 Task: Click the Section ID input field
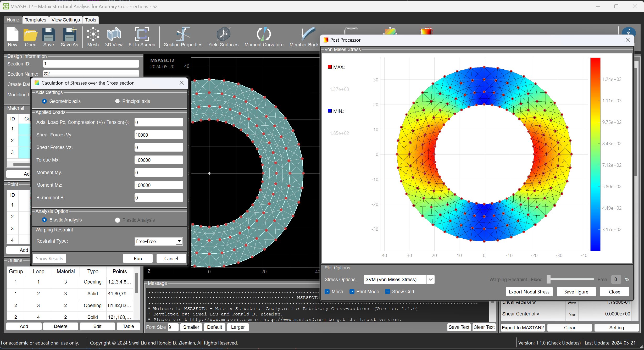click(91, 64)
